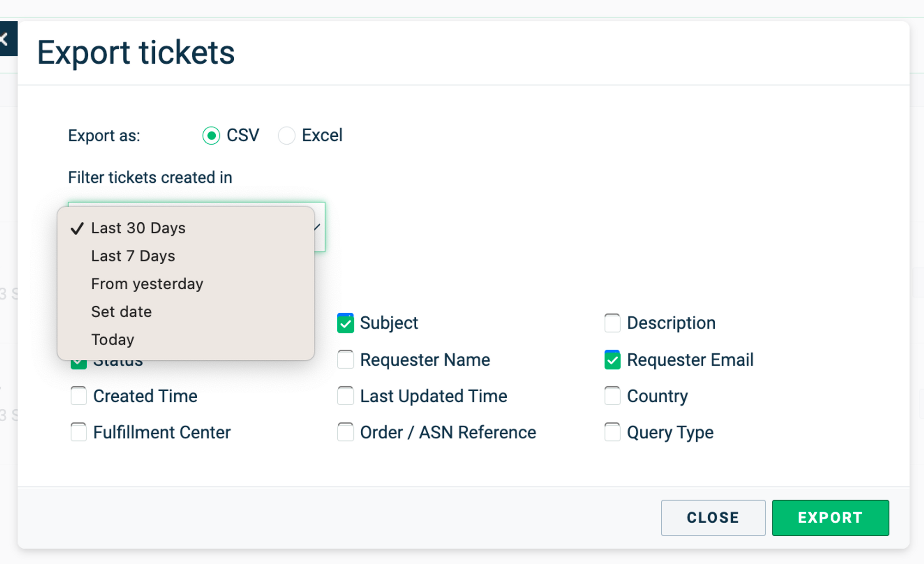This screenshot has width=924, height=564.
Task: Tick the Requester Name checkbox
Action: 346,359
